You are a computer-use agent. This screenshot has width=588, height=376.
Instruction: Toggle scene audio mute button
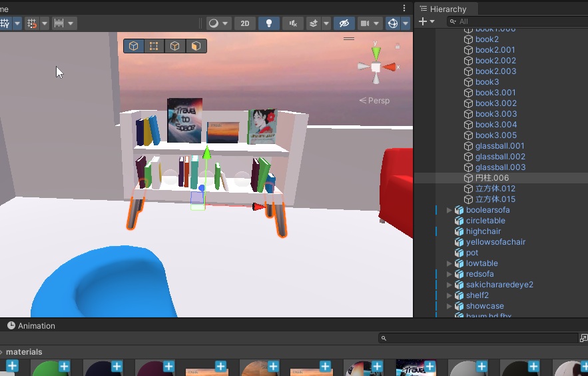pyautogui.click(x=292, y=23)
